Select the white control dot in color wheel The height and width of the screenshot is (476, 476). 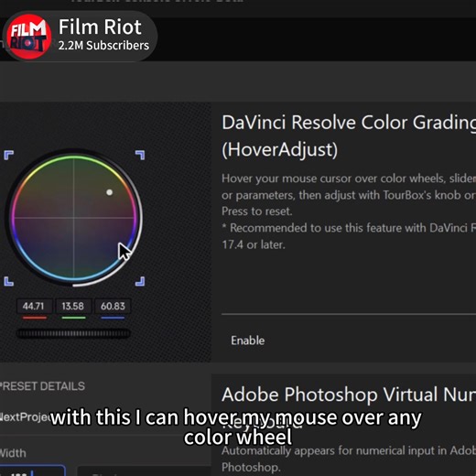tap(109, 192)
